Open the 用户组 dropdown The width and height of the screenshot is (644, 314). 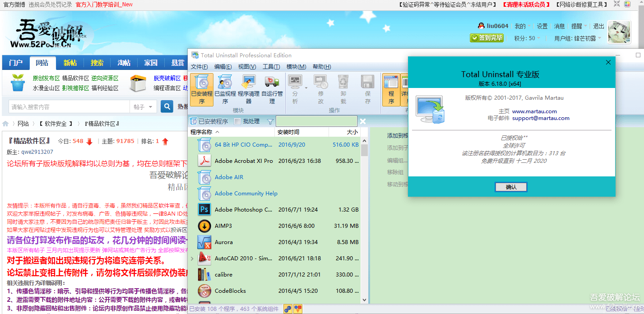tap(578, 38)
